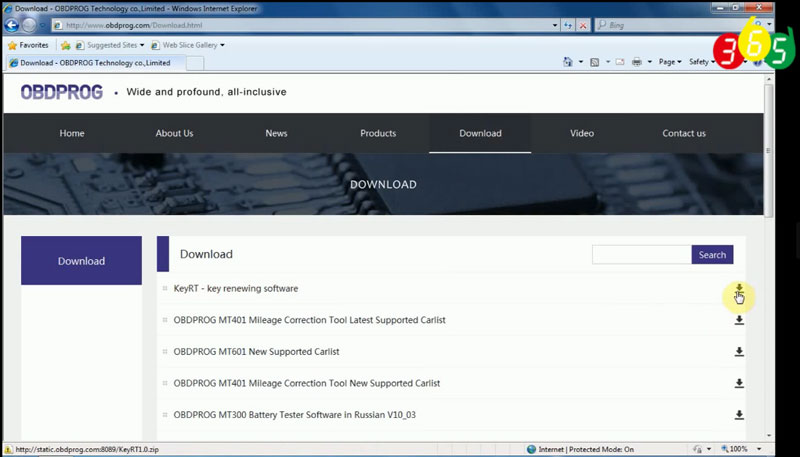Image resolution: width=800 pixels, height=457 pixels.
Task: Open the Safety menu
Action: tap(702, 62)
